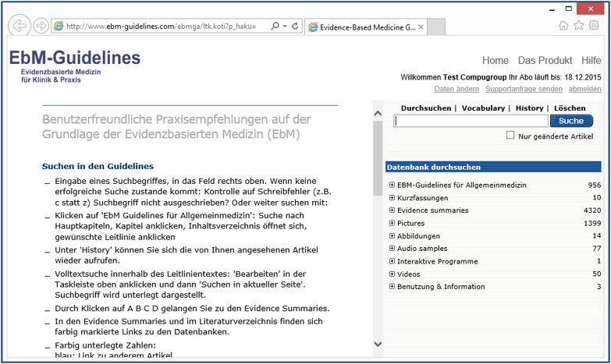Viewport: 611px width, 364px height.
Task: Expand the Kurzfassungen node
Action: click(x=392, y=198)
